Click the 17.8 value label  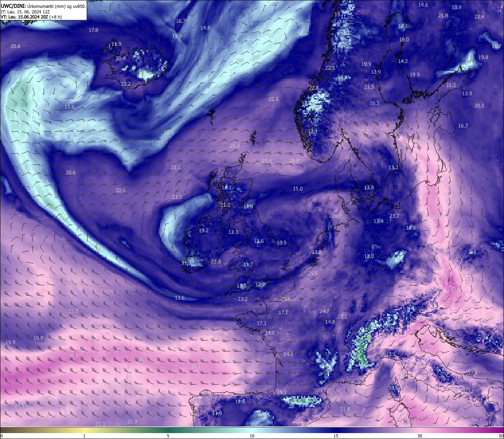93,30
